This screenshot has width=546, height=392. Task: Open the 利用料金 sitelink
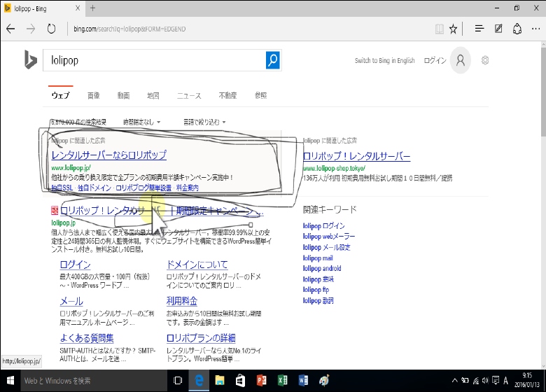(x=182, y=301)
